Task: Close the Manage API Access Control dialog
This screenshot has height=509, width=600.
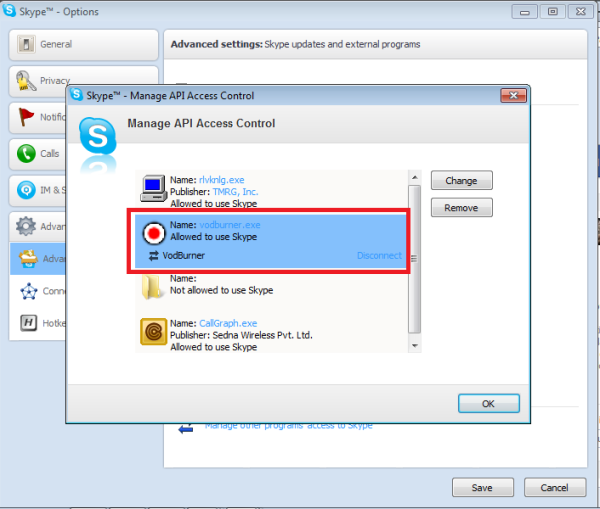Action: coord(514,95)
